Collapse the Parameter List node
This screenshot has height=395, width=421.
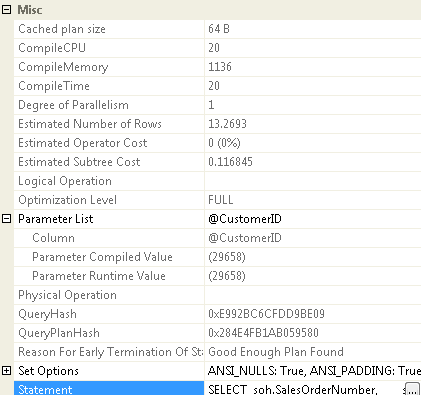coord(6,219)
